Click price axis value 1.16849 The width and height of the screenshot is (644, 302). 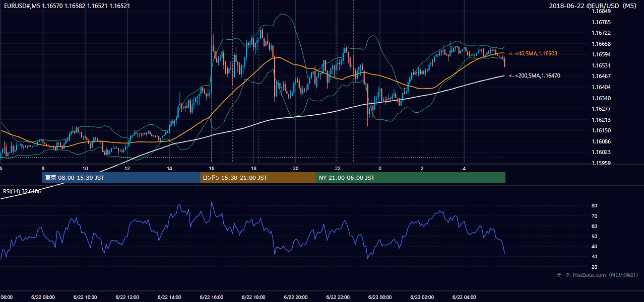601,12
